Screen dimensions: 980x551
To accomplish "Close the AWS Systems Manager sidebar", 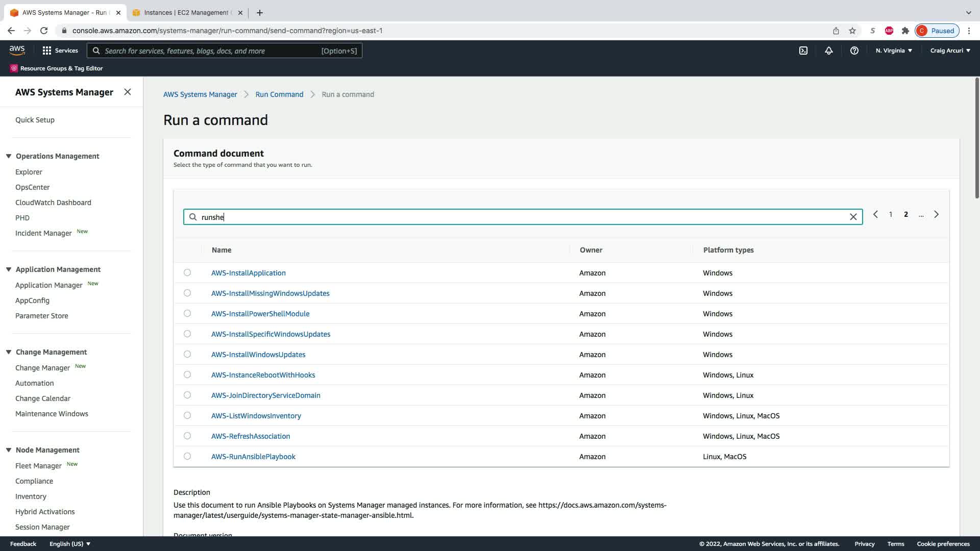I will 128,92.
